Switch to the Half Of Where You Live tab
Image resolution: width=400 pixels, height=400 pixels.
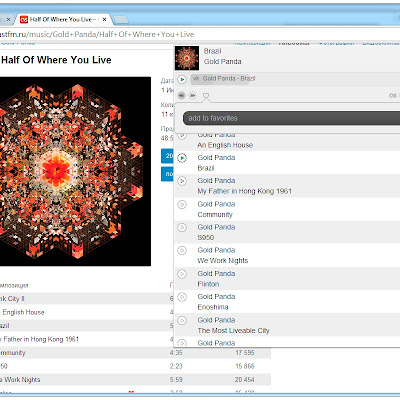pyautogui.click(x=63, y=19)
